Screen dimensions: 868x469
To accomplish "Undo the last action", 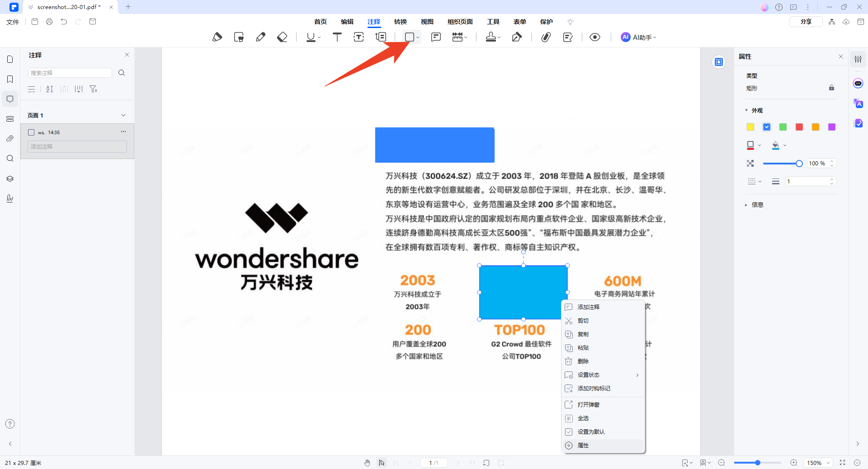I will [x=64, y=22].
